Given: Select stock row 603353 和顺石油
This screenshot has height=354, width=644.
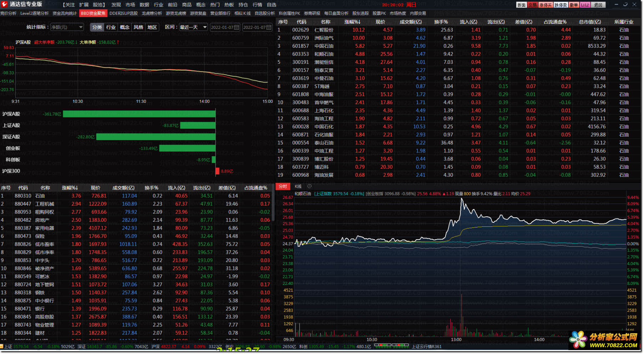Looking at the screenshot, I should [x=458, y=54].
